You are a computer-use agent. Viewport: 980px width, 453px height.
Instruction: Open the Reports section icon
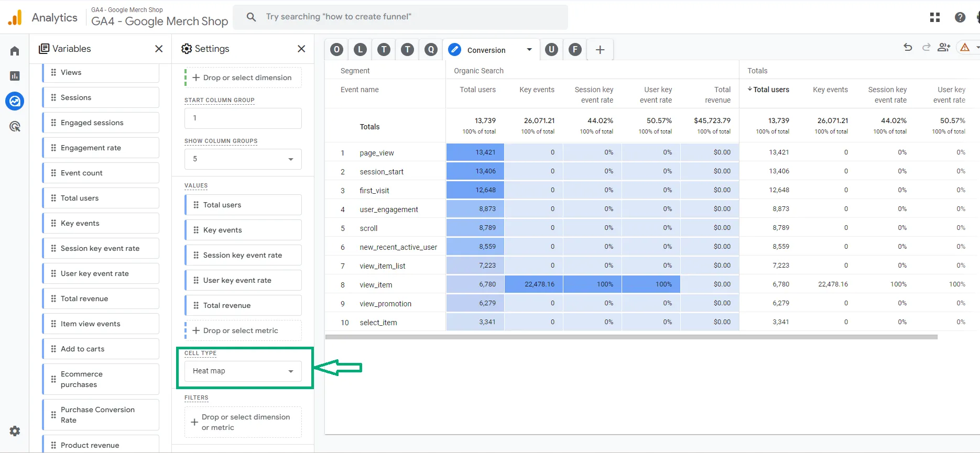15,76
